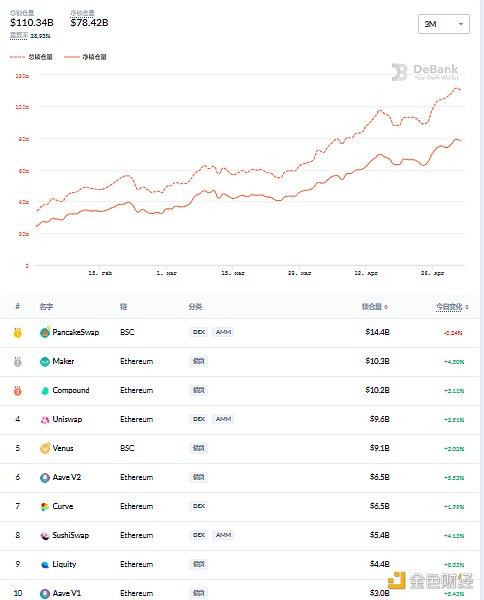Select the AMM tag on Uniswap row
The width and height of the screenshot is (484, 600).
(x=223, y=419)
